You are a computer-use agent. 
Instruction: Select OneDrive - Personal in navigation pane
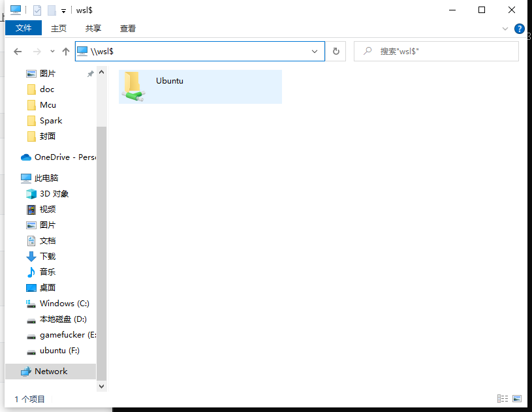[58, 157]
